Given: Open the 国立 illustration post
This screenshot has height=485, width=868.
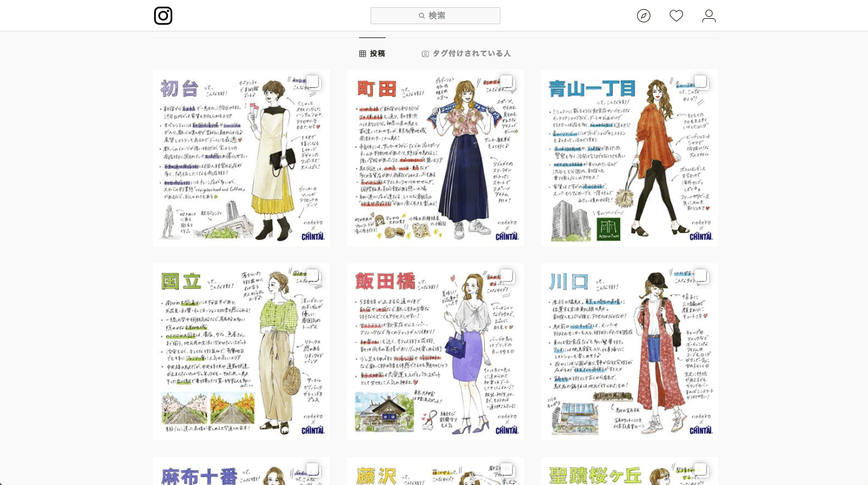Looking at the screenshot, I should [x=241, y=352].
